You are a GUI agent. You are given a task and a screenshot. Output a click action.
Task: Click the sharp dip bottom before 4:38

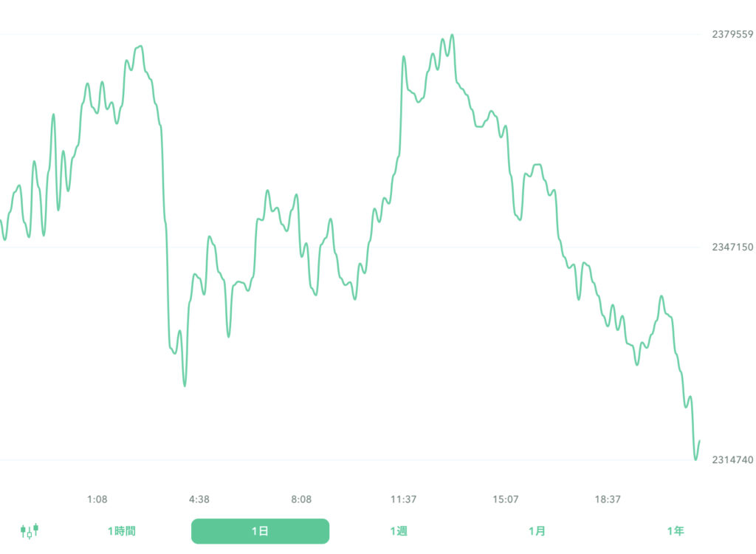coord(185,386)
